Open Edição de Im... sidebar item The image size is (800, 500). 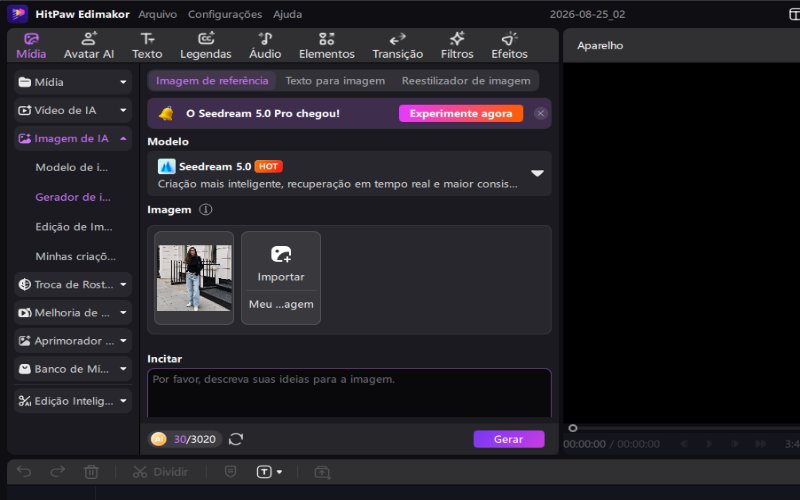[73, 227]
